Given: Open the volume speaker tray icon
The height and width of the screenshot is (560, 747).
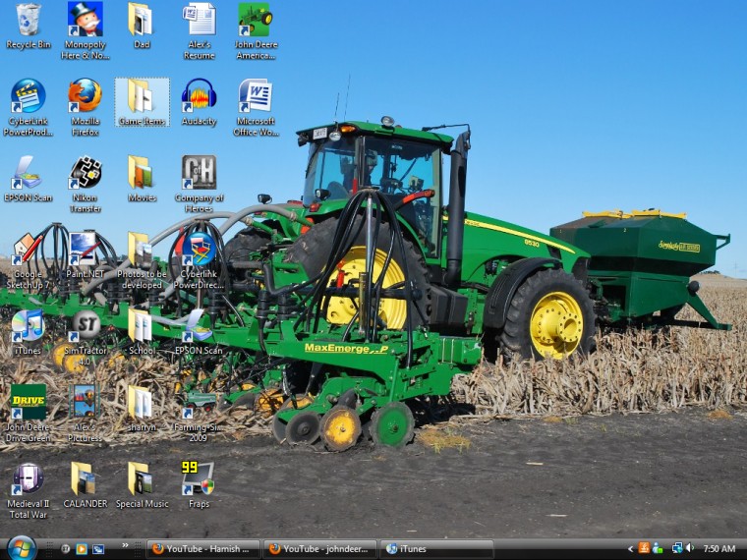Looking at the screenshot, I should pyautogui.click(x=690, y=548).
